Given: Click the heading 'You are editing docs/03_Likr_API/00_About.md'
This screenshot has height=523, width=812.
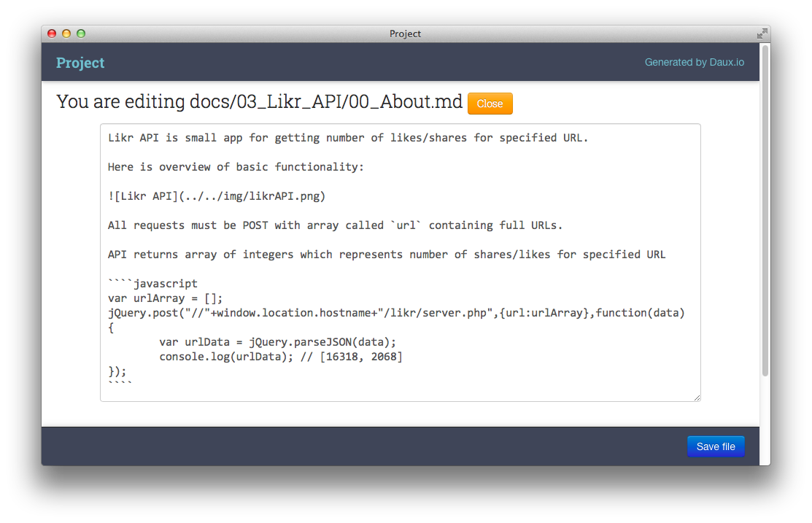Looking at the screenshot, I should click(259, 101).
